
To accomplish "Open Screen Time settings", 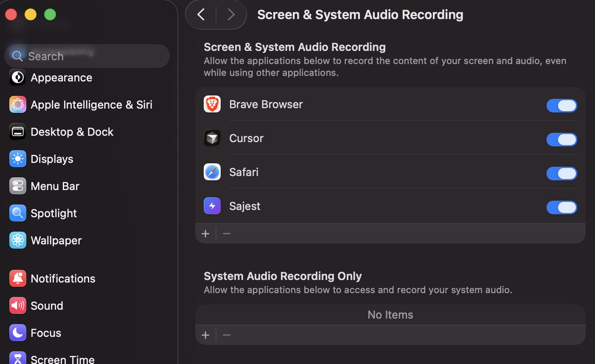I will (x=62, y=359).
